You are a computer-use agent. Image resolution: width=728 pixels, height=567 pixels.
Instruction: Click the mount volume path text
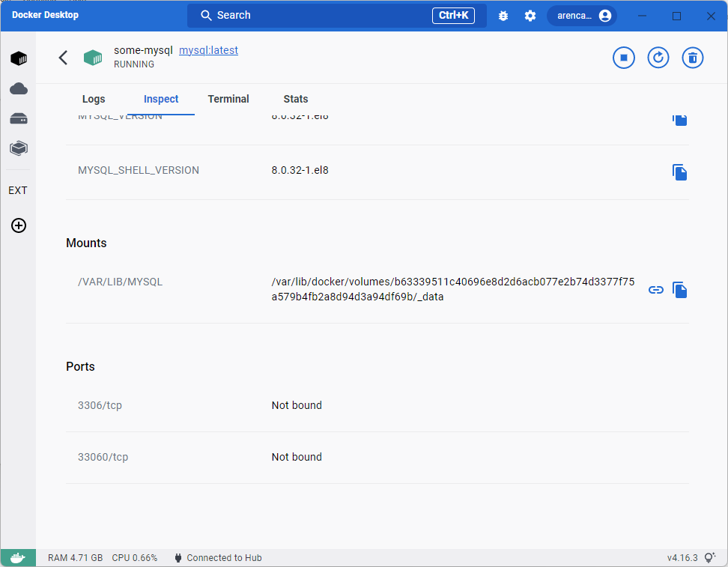(452, 289)
